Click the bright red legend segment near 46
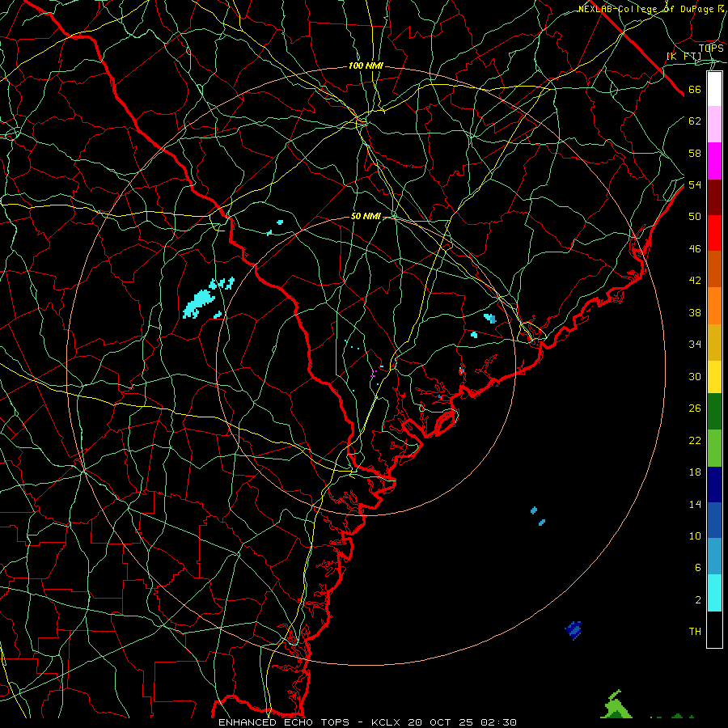The image size is (728, 728). pyautogui.click(x=714, y=233)
